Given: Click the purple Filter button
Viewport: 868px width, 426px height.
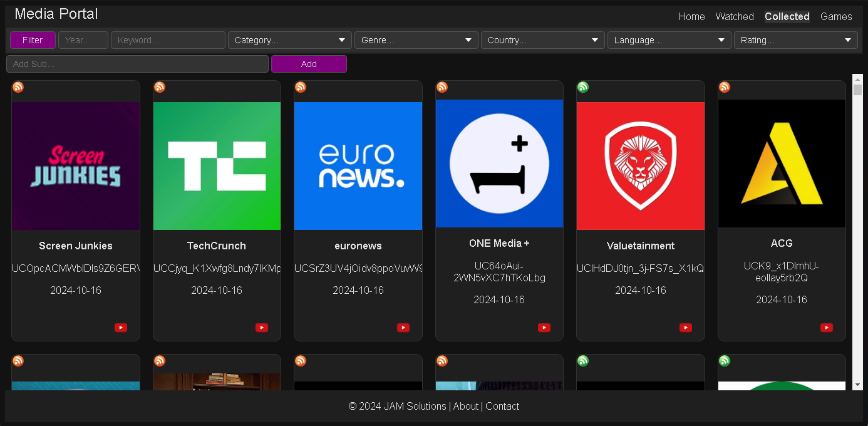Looking at the screenshot, I should click(x=33, y=40).
